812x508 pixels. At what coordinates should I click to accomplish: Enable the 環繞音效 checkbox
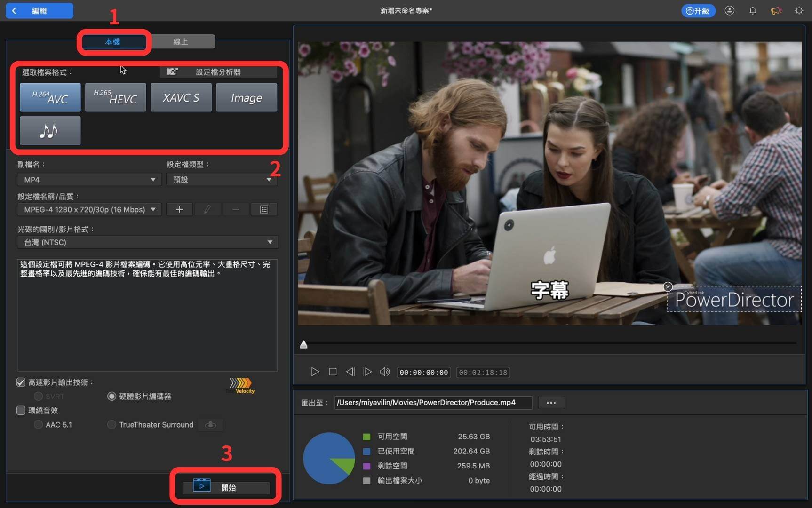click(x=21, y=411)
